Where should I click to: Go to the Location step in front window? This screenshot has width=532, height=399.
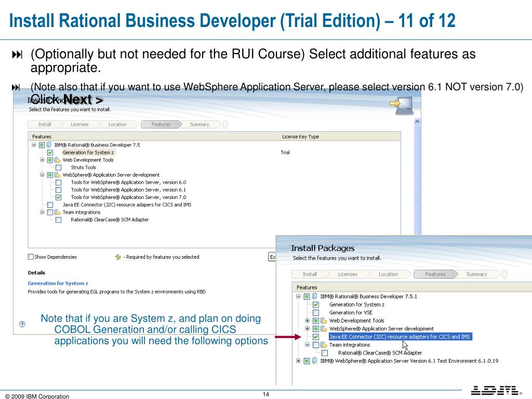pos(389,274)
